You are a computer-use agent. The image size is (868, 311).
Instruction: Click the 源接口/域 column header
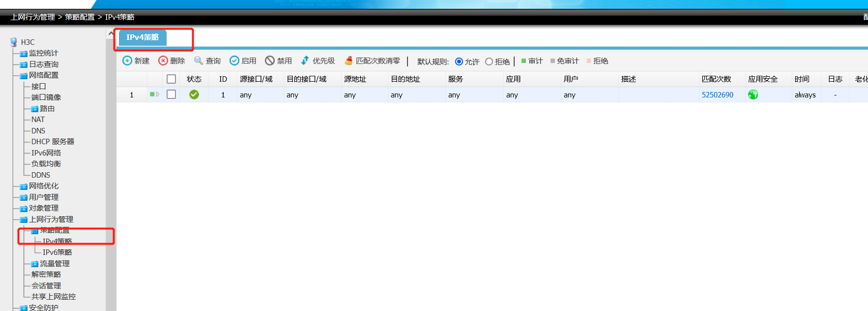pos(256,79)
